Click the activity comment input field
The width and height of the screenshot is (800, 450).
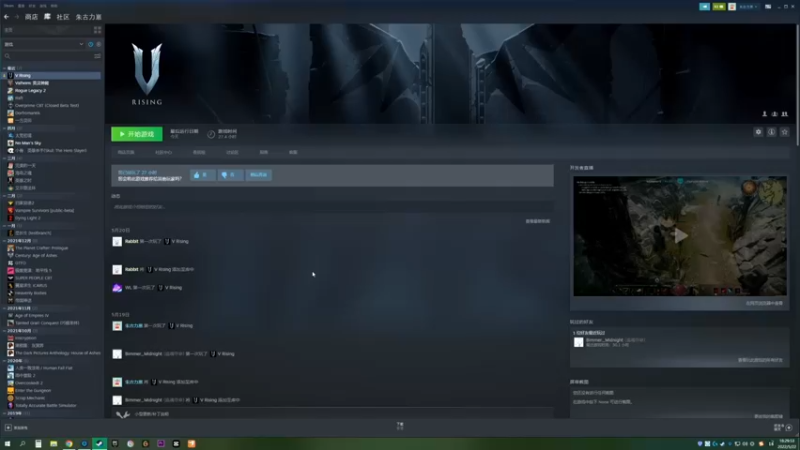pos(333,207)
